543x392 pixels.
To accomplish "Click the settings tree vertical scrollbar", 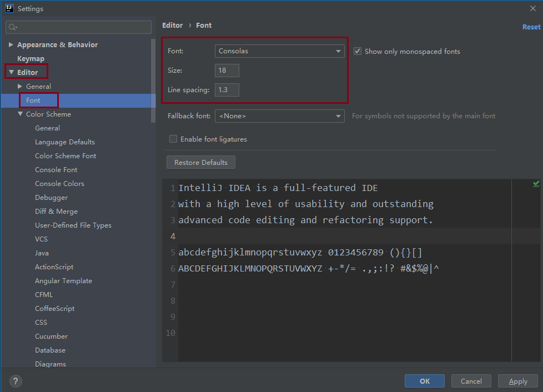I will tap(153, 81).
